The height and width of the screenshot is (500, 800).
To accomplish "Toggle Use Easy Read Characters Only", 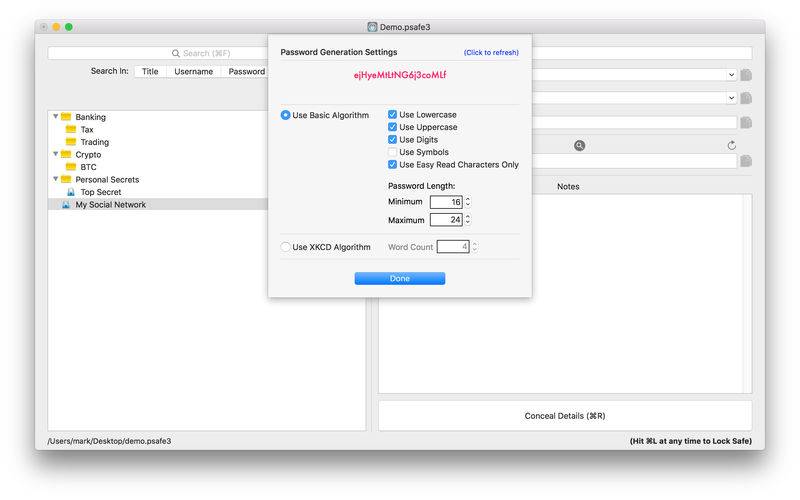I will point(392,164).
